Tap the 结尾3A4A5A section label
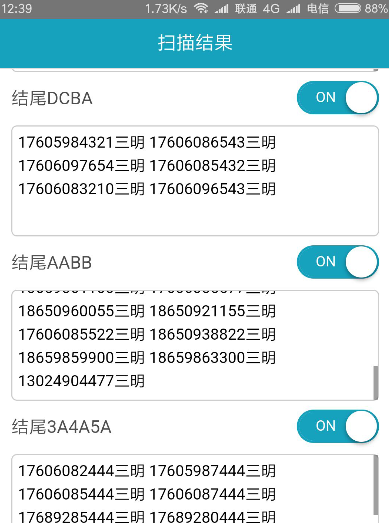 pyautogui.click(x=61, y=427)
